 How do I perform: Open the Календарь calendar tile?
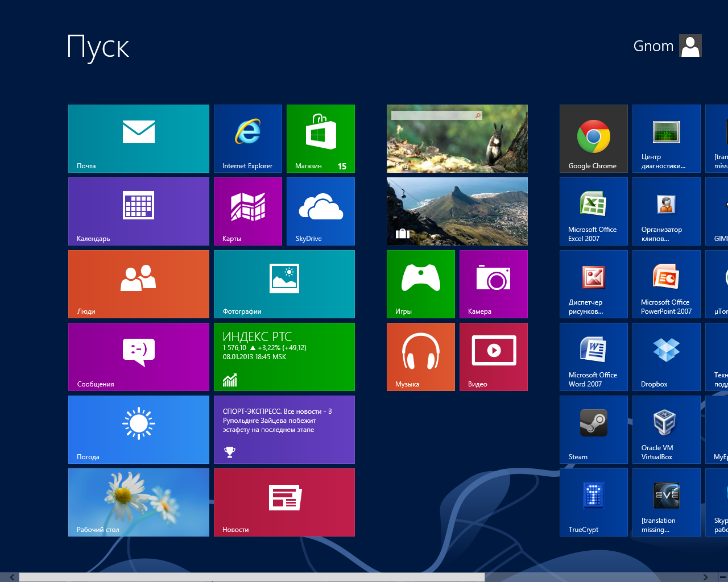tap(139, 211)
